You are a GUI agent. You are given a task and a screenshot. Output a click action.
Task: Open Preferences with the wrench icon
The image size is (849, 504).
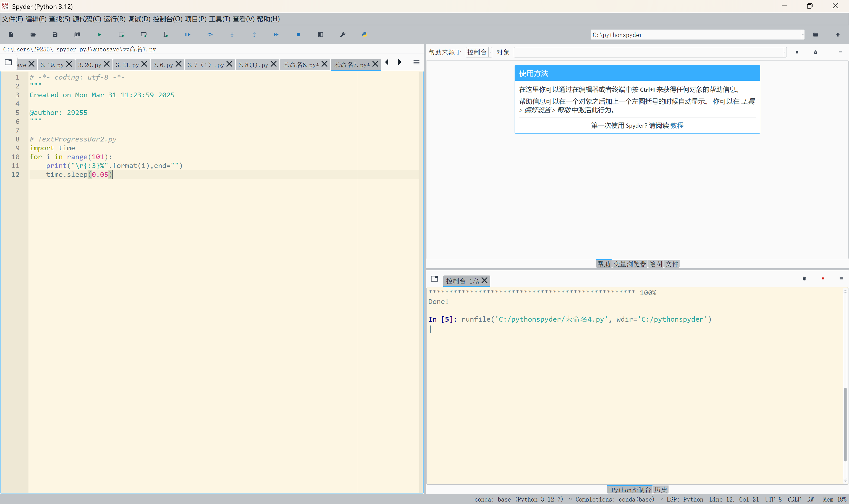click(x=342, y=35)
